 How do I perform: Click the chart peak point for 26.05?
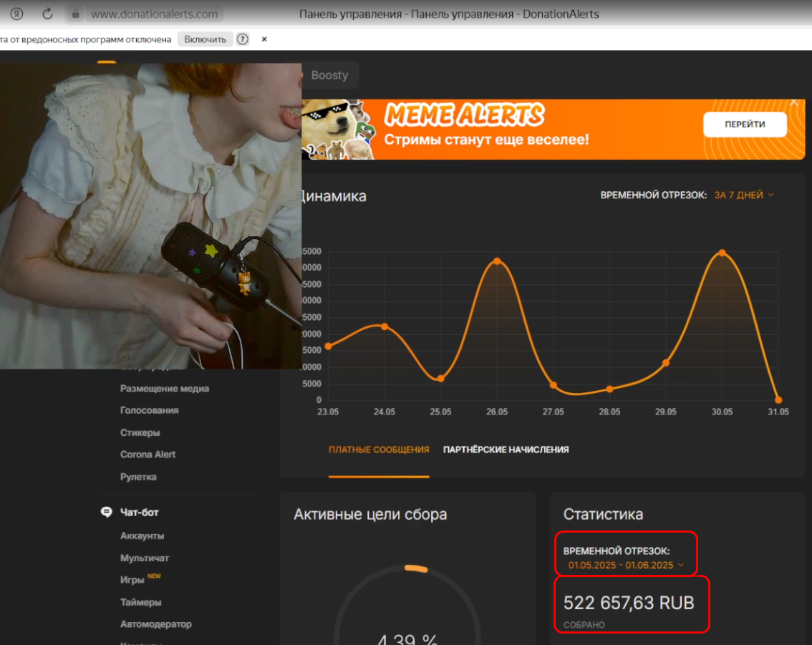497,261
